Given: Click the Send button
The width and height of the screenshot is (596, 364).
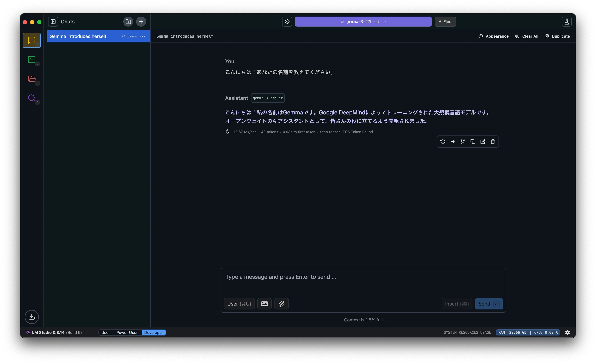Looking at the screenshot, I should pos(489,304).
